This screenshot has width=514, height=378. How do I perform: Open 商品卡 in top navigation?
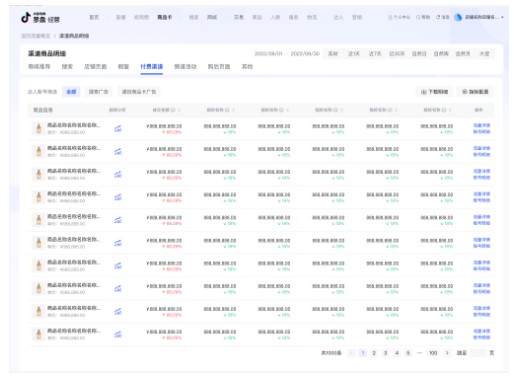tap(165, 17)
